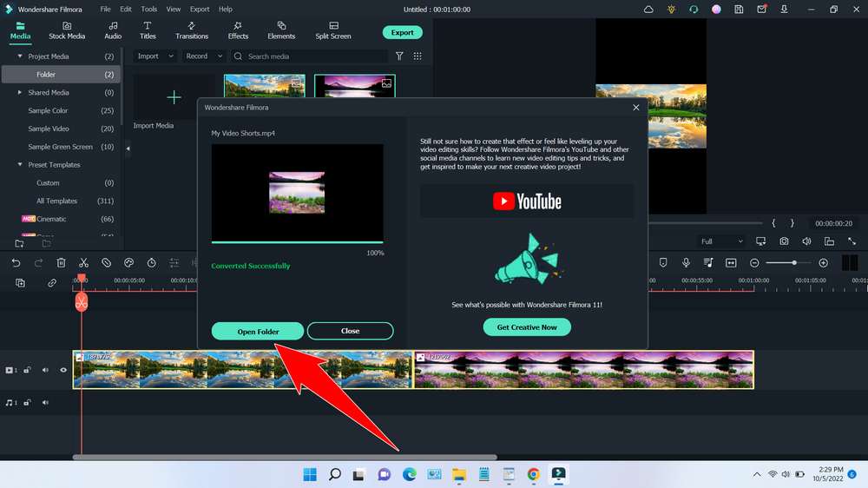Click the Redo arrow in timeline toolbar

(x=38, y=263)
